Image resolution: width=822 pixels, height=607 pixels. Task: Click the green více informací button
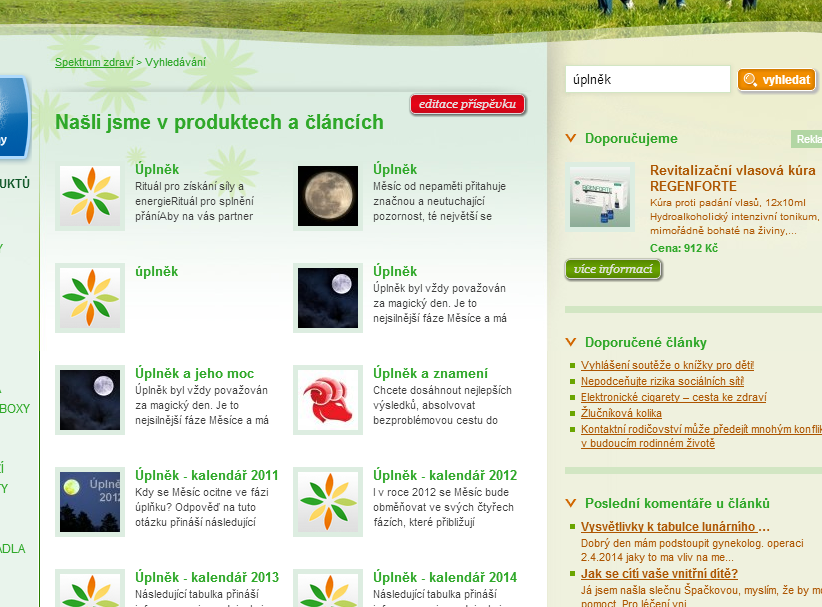614,269
